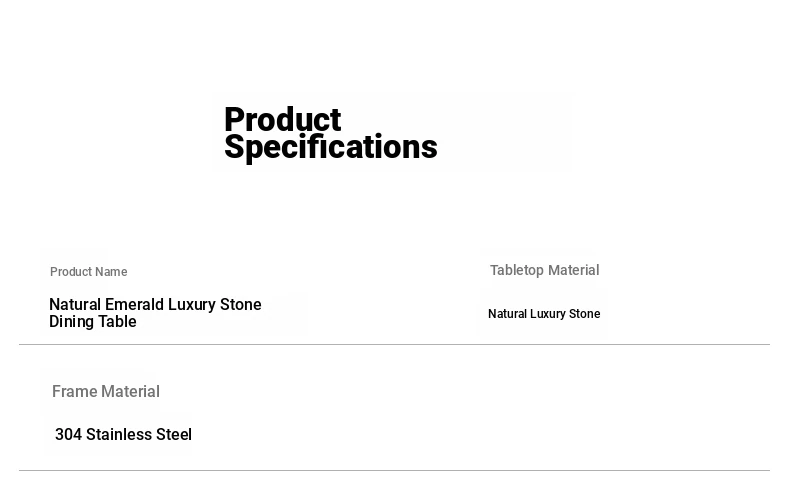790x486 pixels.
Task: Click the Product Specifications heading
Action: (x=330, y=133)
